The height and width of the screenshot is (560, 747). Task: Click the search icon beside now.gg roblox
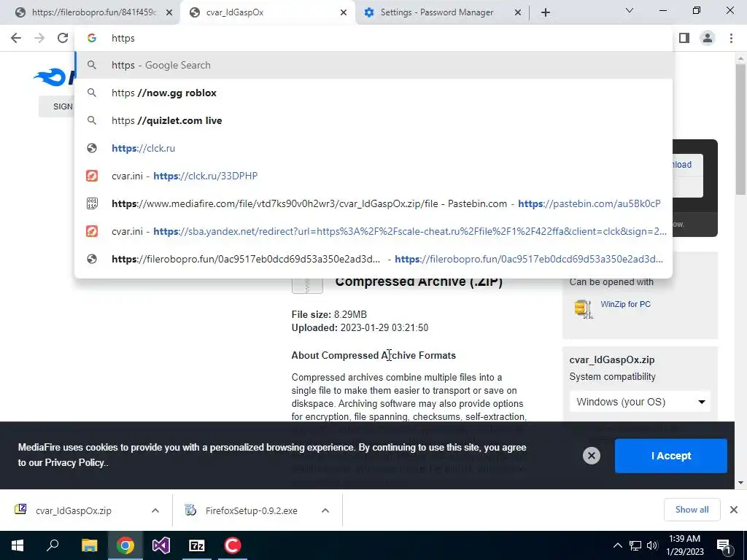pyautogui.click(x=92, y=93)
